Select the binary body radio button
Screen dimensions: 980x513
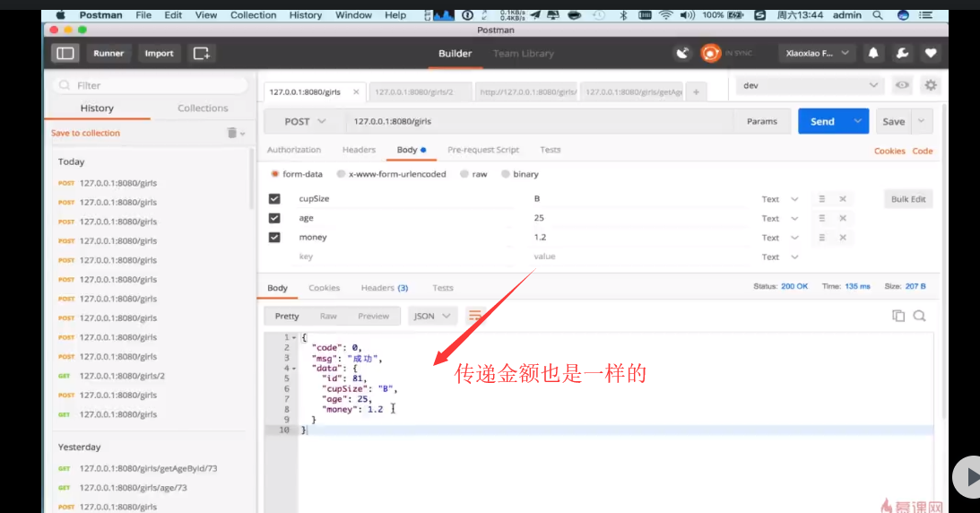[x=505, y=174]
